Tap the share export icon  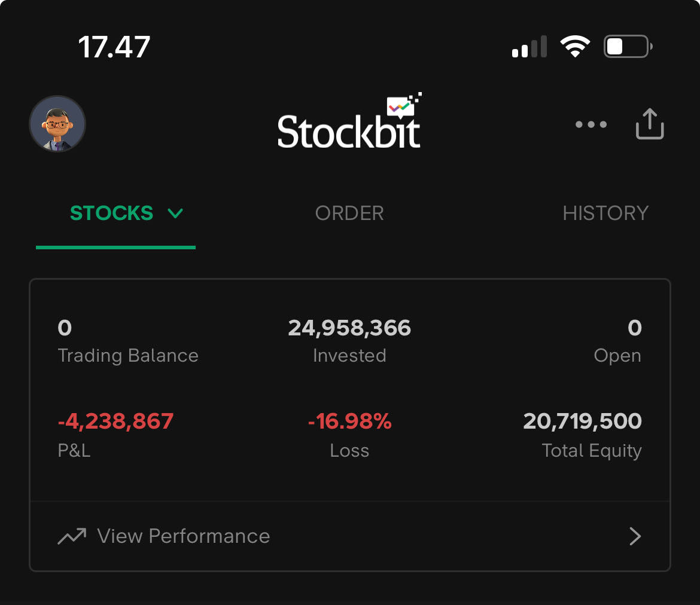[650, 124]
